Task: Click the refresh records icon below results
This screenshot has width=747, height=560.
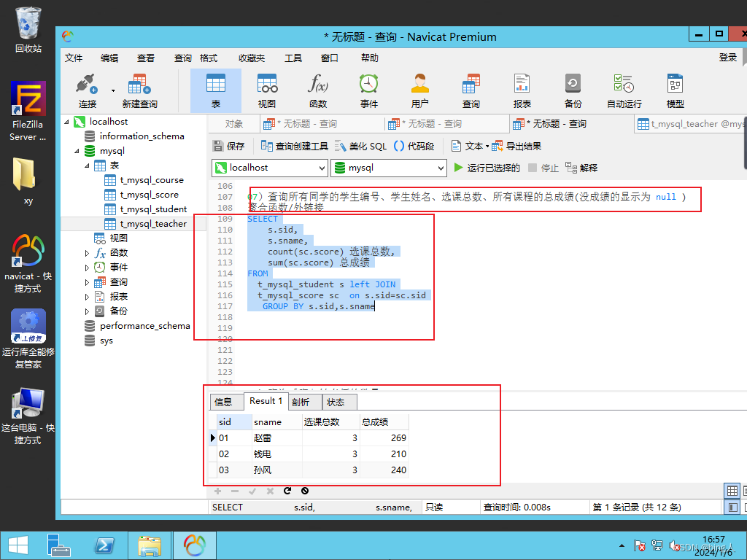Action: pyautogui.click(x=287, y=491)
